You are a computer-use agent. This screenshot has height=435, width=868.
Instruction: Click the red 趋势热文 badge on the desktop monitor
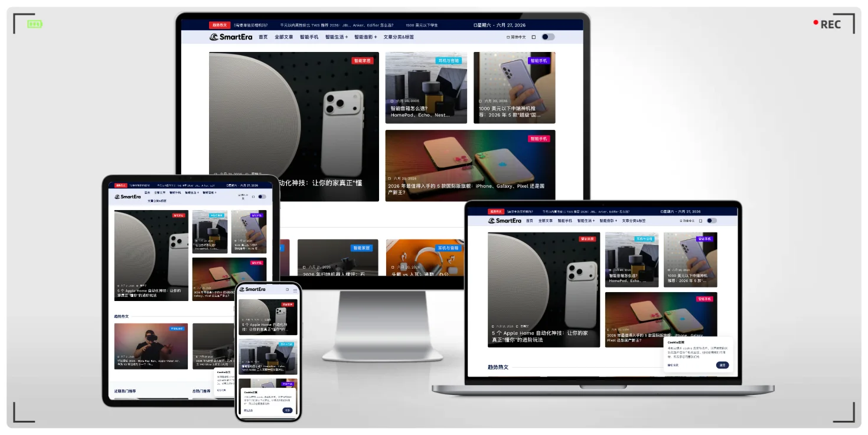[x=219, y=25]
